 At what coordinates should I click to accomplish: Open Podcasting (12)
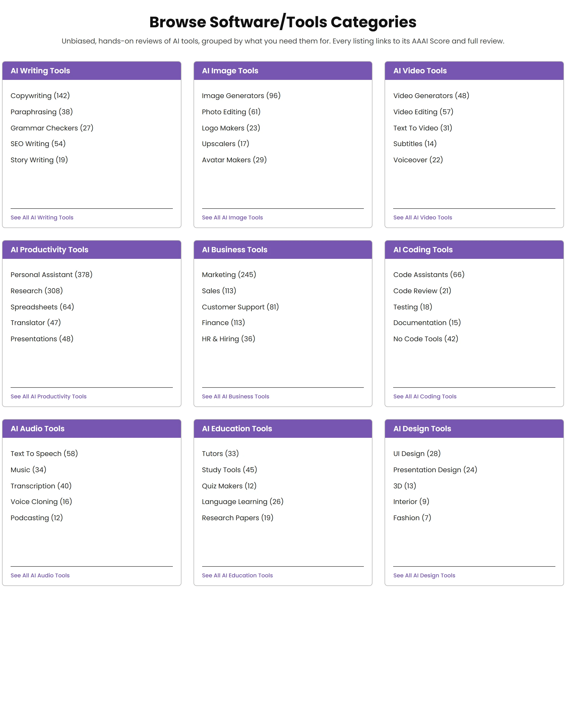[37, 518]
